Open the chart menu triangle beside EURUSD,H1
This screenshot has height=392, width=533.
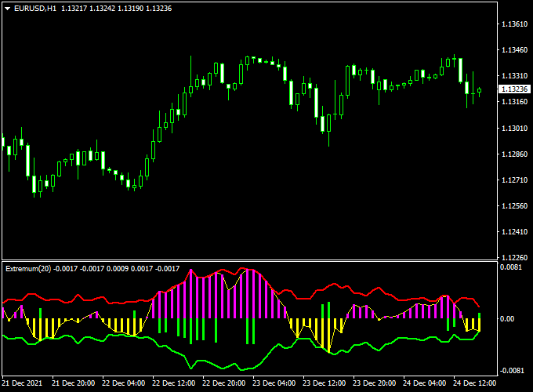coord(8,9)
